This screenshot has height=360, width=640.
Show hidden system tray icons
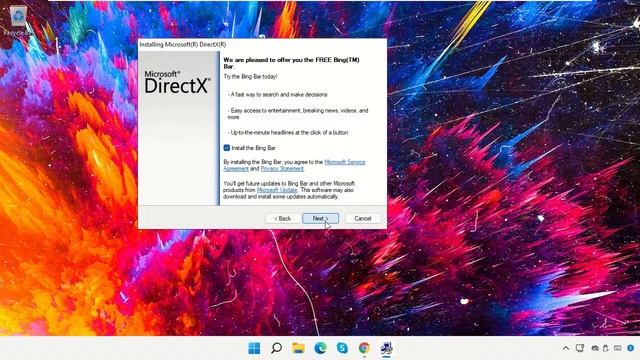pos(566,348)
